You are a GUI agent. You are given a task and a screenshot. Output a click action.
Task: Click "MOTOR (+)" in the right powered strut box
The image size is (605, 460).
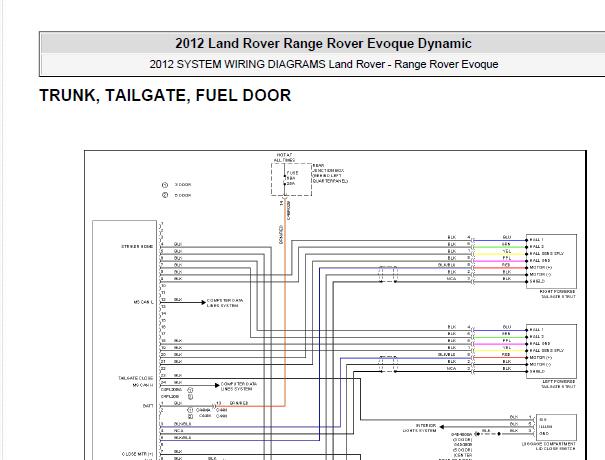(x=541, y=267)
